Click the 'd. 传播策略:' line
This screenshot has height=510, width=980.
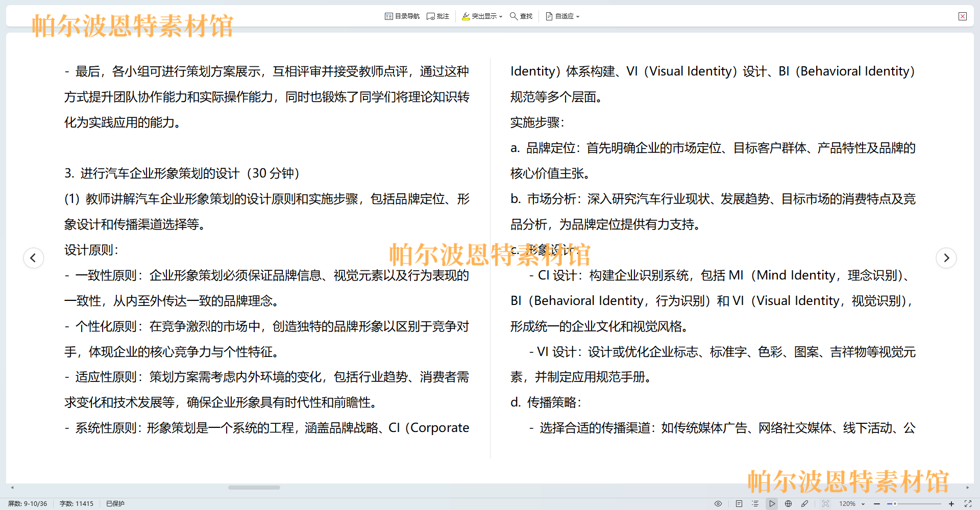point(546,402)
